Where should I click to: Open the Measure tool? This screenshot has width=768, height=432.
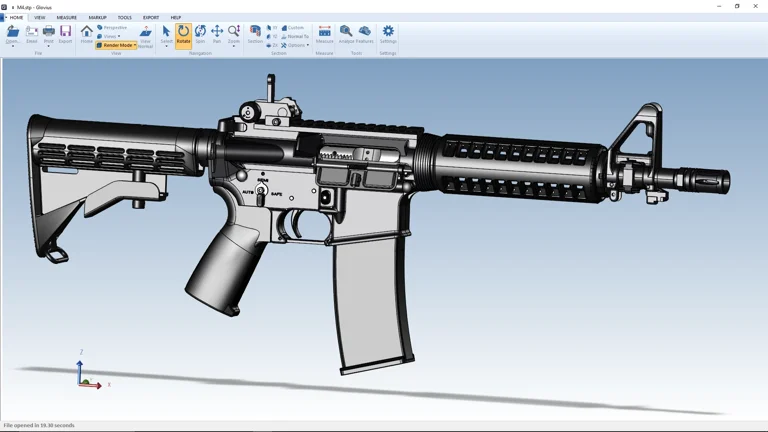pos(324,34)
